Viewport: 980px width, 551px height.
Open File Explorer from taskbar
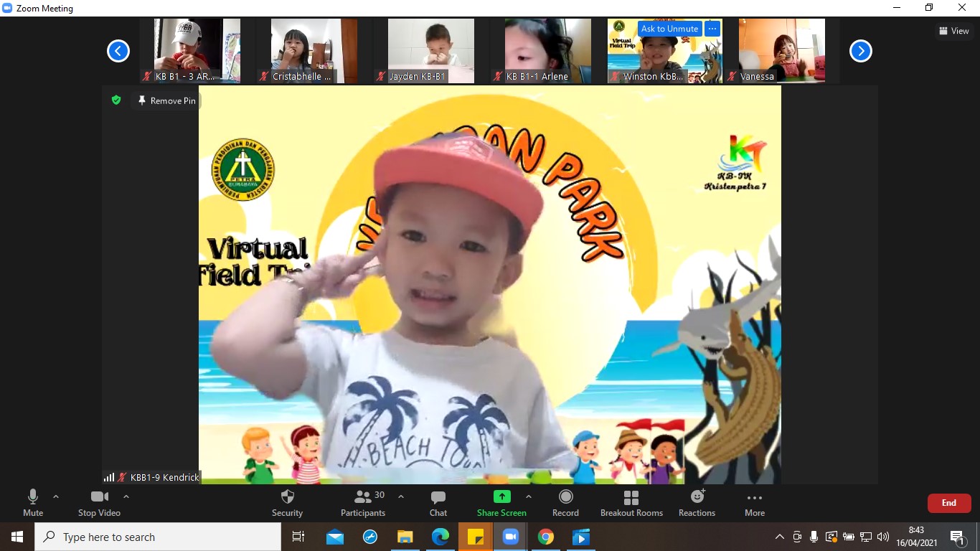pyautogui.click(x=405, y=537)
